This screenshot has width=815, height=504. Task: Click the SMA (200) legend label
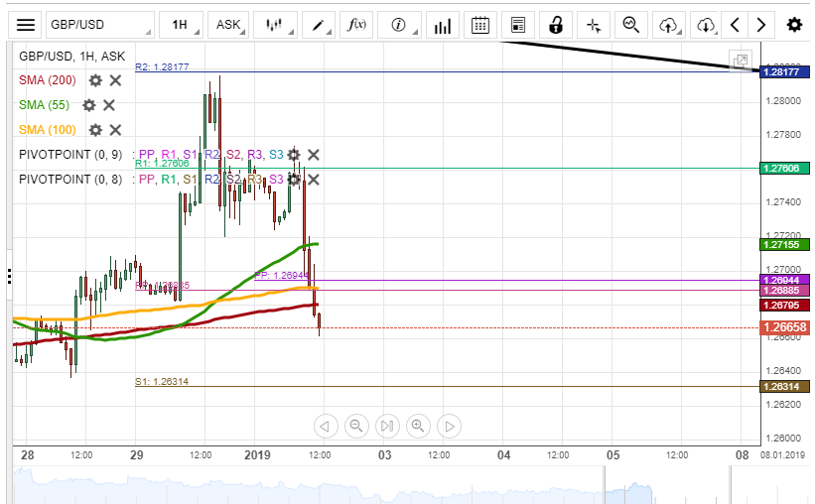coord(48,80)
